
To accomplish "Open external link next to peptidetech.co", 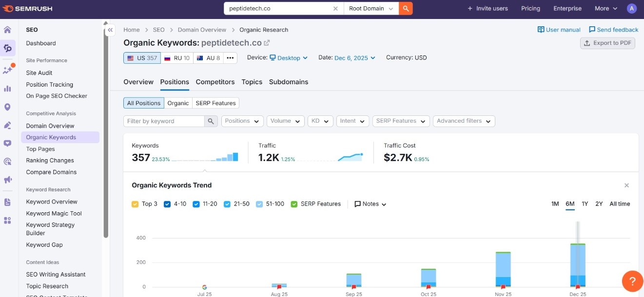I will coord(267,43).
